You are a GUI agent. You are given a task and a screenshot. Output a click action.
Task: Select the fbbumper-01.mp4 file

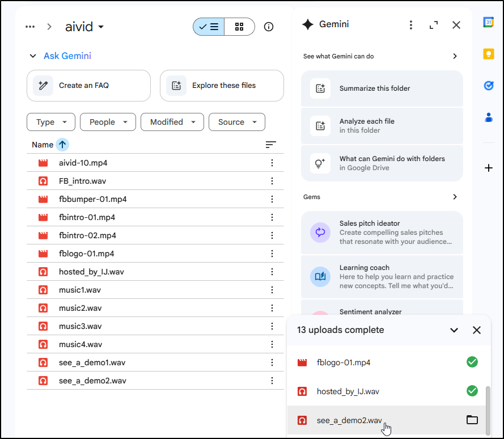pos(155,199)
